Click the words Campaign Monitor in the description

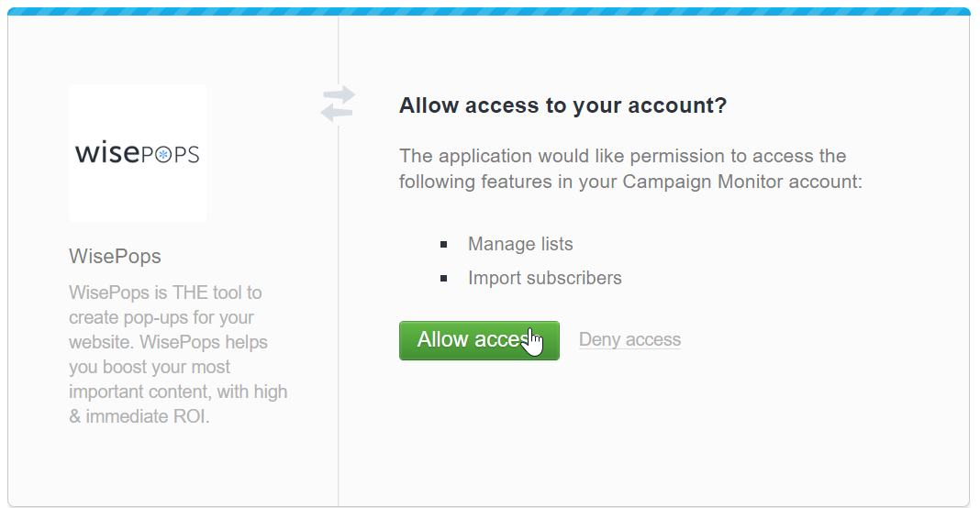click(x=702, y=182)
